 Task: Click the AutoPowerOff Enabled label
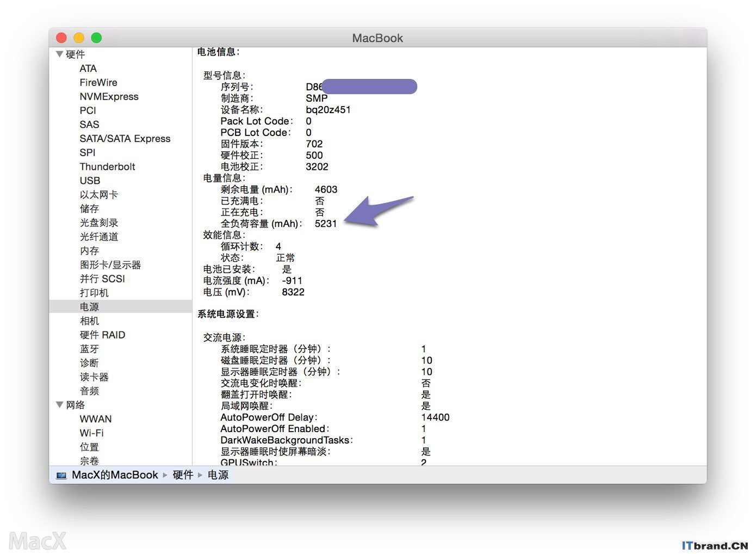click(x=274, y=429)
